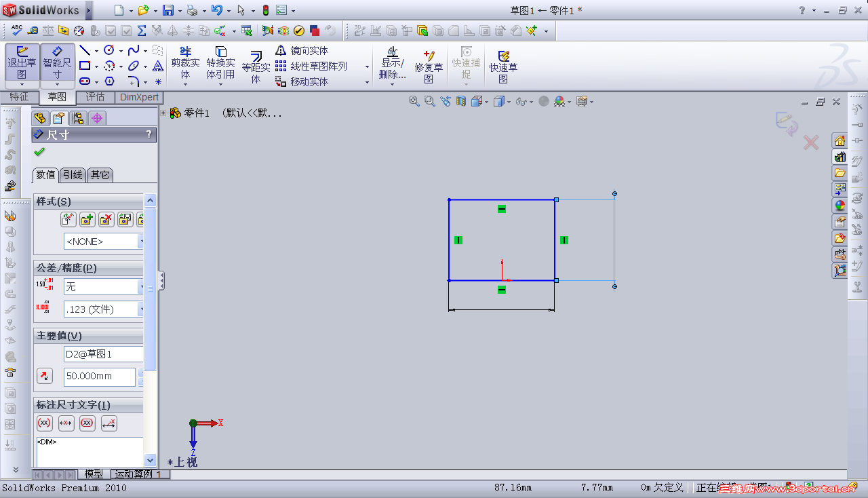Image resolution: width=868 pixels, height=498 pixels.
Task: Click the Reverse Direction button beside 50.000mm
Action: click(x=44, y=376)
